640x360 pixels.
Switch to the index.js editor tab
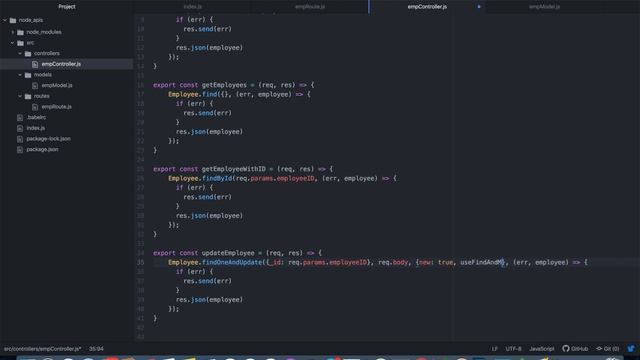pyautogui.click(x=193, y=7)
